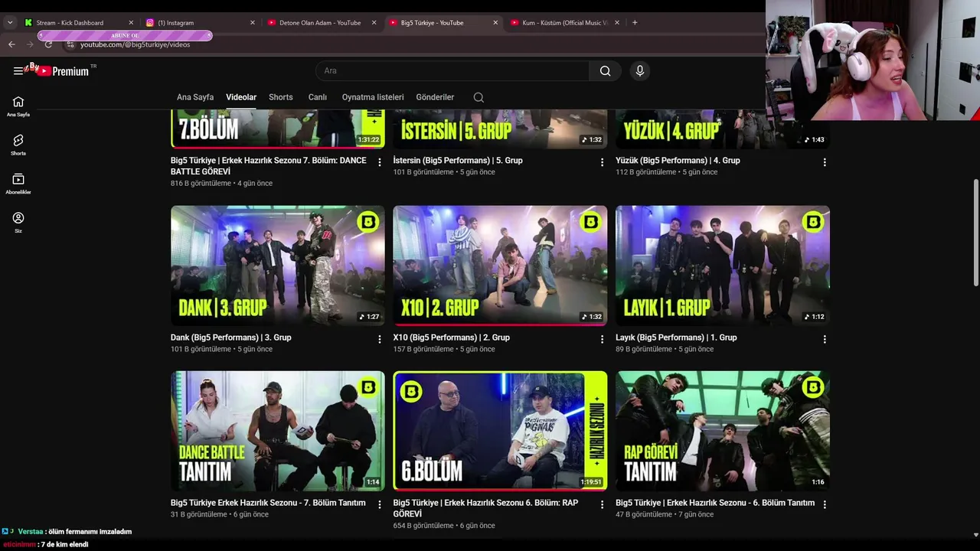This screenshot has height=551, width=980.
Task: Open options menu for 6. Bölüm RAP GÖREVİ video
Action: click(x=602, y=504)
